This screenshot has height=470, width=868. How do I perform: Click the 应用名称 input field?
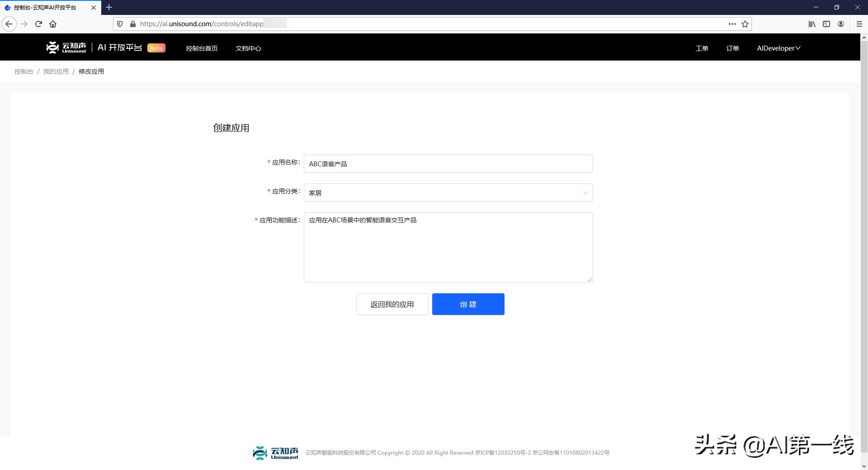pyautogui.click(x=448, y=164)
